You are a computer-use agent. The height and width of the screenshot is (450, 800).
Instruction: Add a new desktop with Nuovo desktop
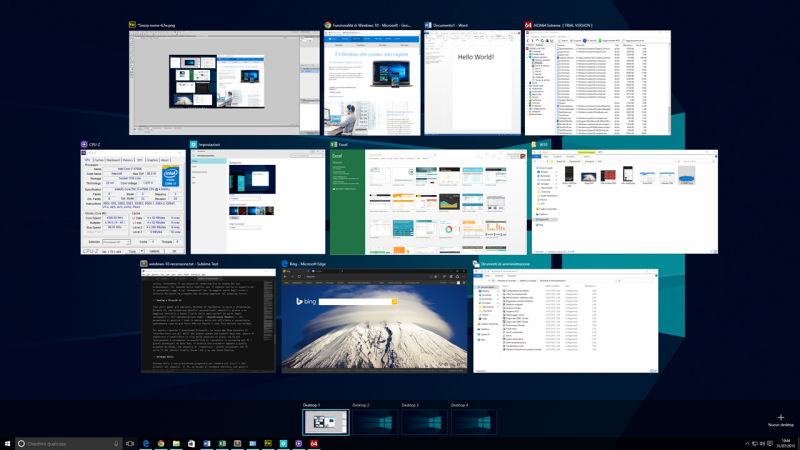coord(781,420)
